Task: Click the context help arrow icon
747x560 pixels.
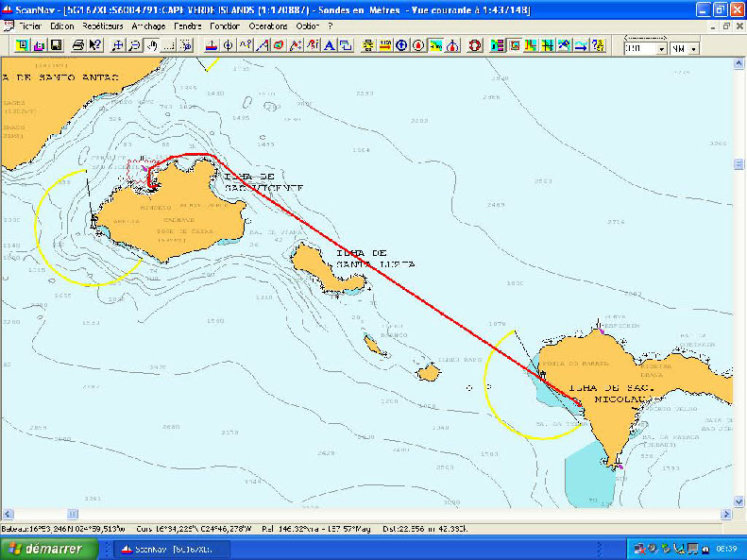Action: [94, 45]
